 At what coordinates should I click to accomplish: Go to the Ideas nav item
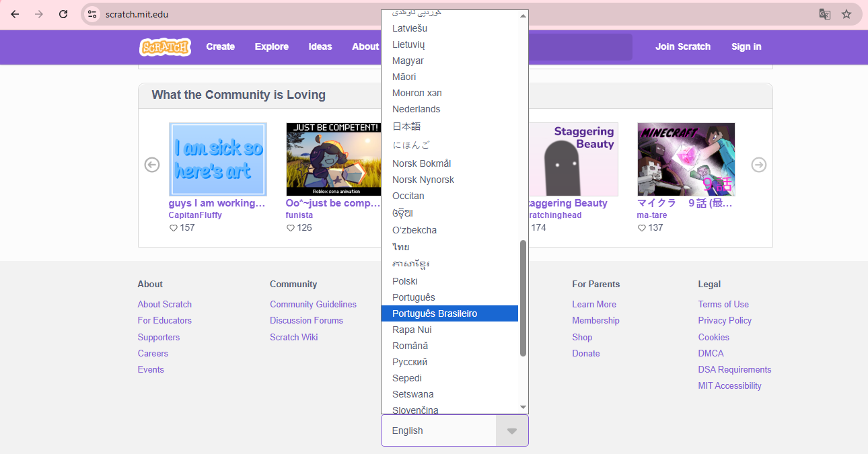pos(320,46)
